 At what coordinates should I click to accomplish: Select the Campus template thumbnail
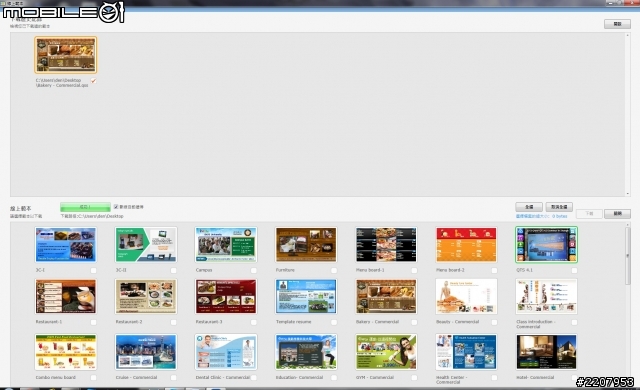(226, 245)
